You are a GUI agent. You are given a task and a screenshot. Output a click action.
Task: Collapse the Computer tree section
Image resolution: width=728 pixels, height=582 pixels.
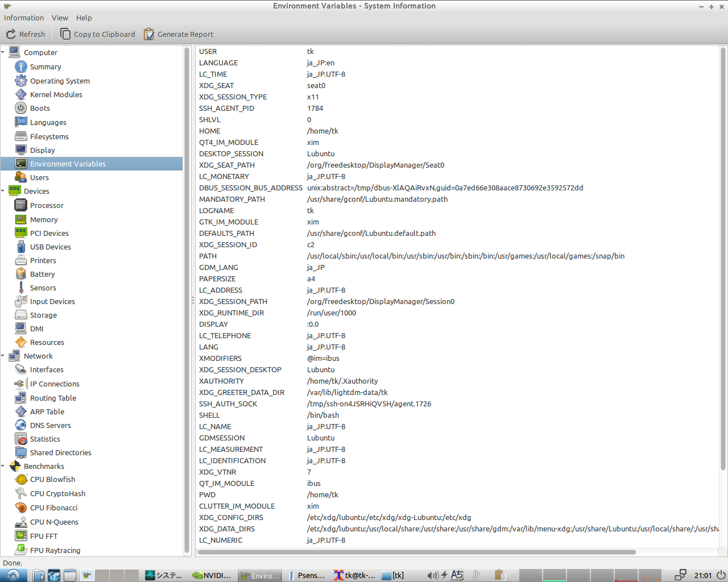(x=3, y=52)
